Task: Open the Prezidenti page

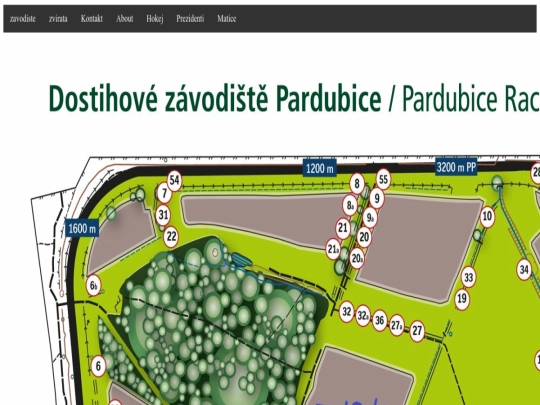Action: coord(190,19)
